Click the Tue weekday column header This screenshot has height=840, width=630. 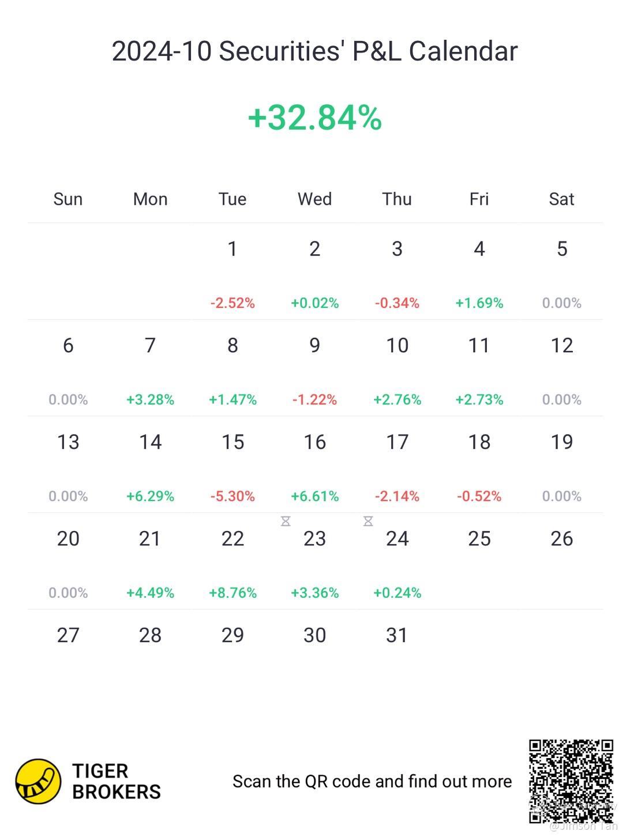[x=232, y=199]
